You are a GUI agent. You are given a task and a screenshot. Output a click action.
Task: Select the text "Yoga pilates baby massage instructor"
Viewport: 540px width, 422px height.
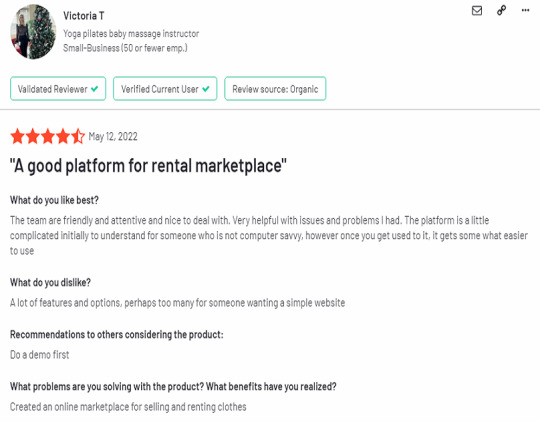pyautogui.click(x=131, y=34)
